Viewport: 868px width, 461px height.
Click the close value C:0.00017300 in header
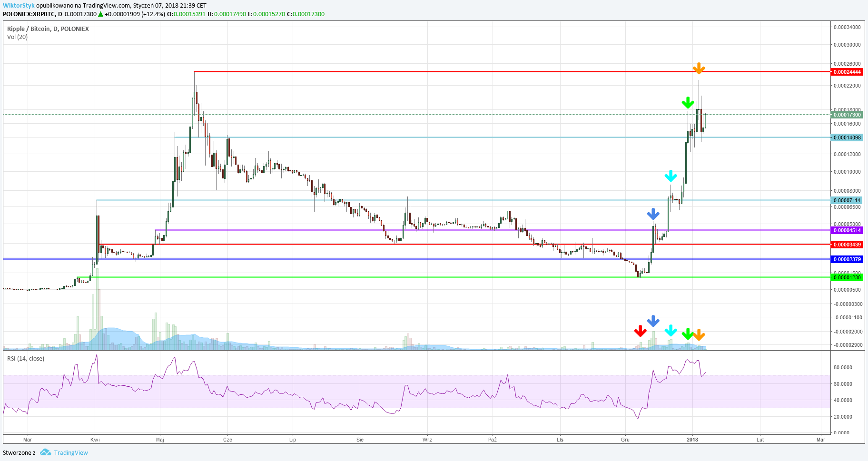click(306, 14)
